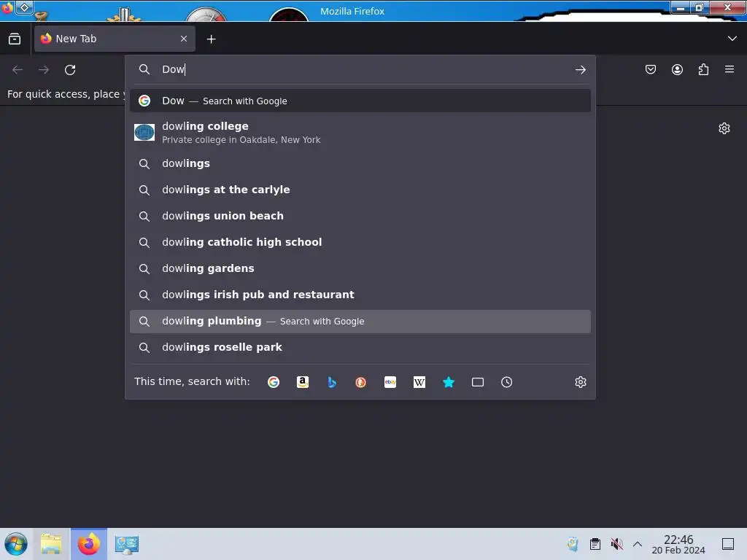Screen dimensions: 747x560
Task: Choose dowlings irish pub and restaurant suggestion
Action: [x=360, y=295]
